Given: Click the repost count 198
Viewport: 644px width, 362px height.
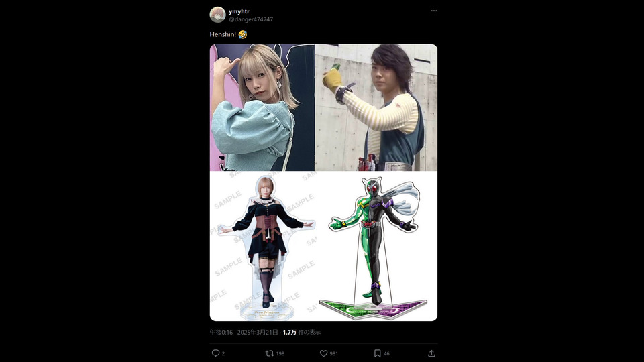Looking at the screenshot, I should pos(280,353).
